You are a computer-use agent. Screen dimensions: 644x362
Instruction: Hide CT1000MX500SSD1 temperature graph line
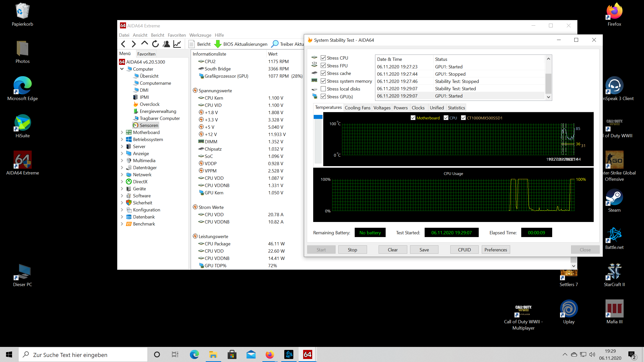[x=463, y=118]
